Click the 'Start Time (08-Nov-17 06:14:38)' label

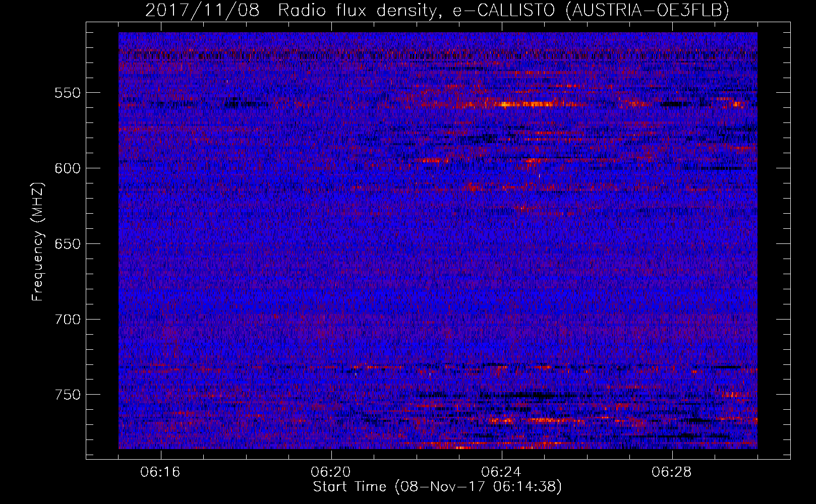pos(437,487)
